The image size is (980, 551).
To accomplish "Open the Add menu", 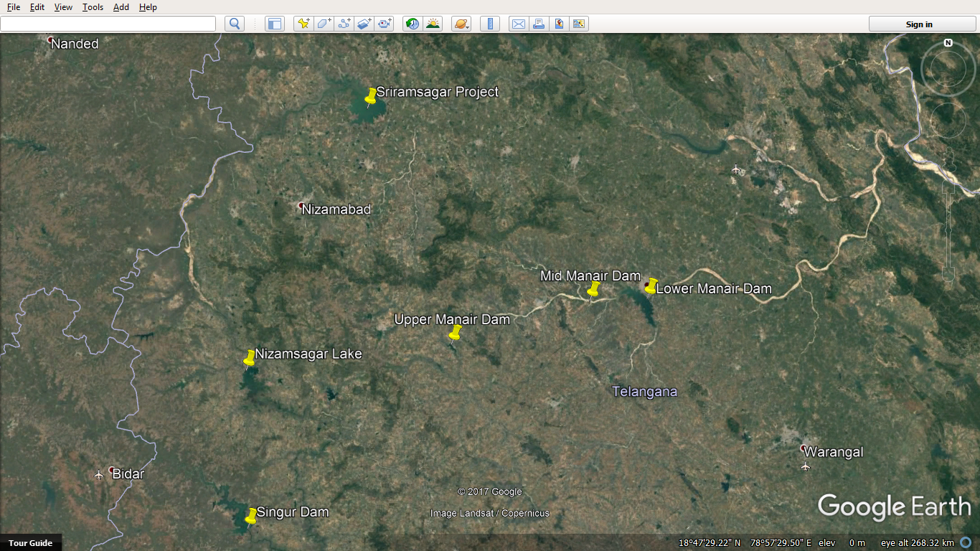I will pos(121,6).
